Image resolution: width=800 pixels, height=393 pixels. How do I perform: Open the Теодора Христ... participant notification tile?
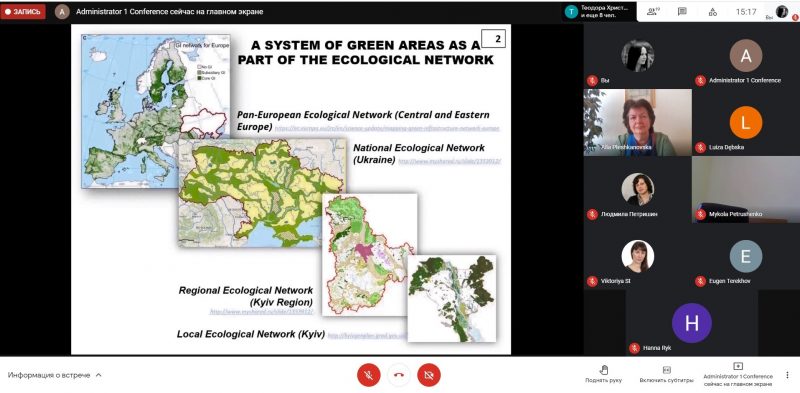599,12
